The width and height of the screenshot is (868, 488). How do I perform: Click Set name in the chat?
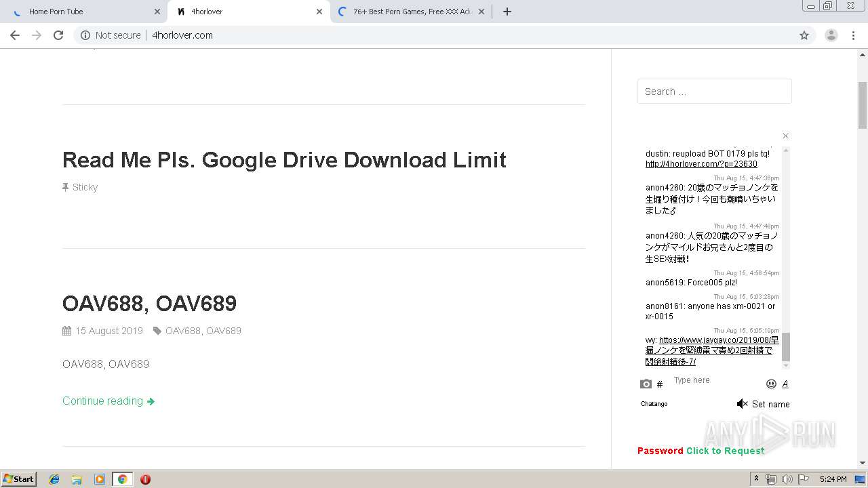[770, 404]
